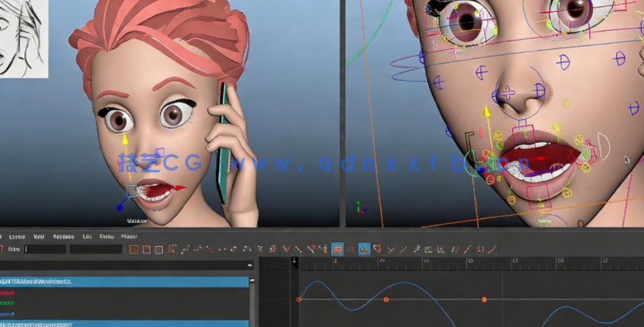
Task: Click the last toolbar icon on the right
Action: [x=492, y=249]
